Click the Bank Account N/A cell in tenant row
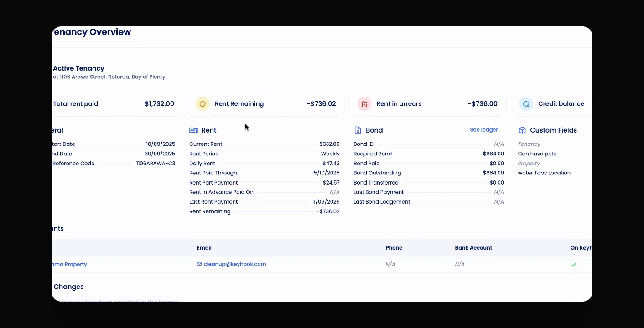Screen dimensions: 644x328 [460, 264]
